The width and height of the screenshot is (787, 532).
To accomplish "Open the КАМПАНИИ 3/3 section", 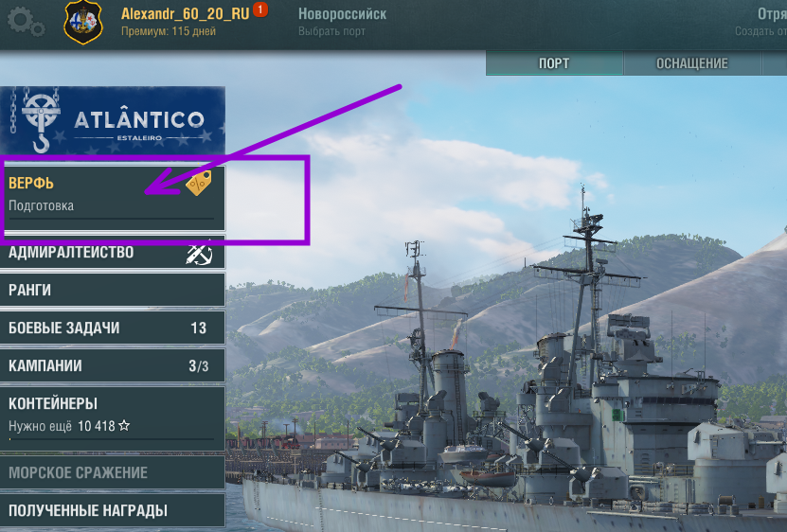I will (113, 365).
